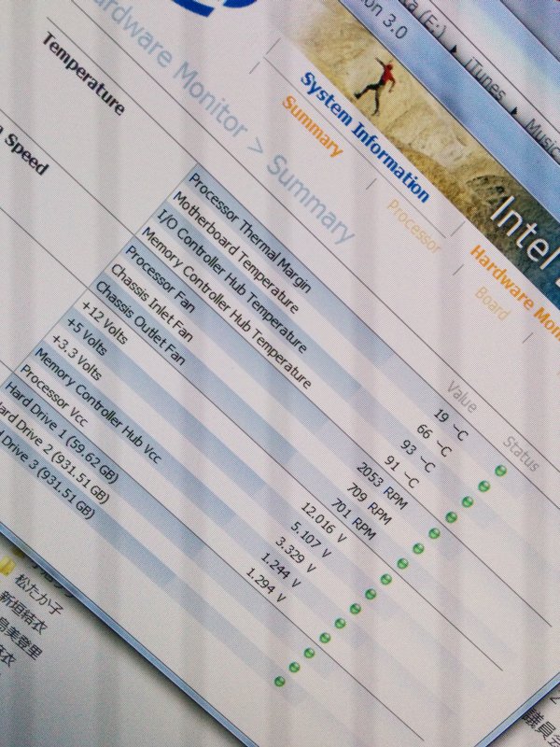The width and height of the screenshot is (560, 747).
Task: Open the Hardware Monitor tab
Action: coord(517,294)
